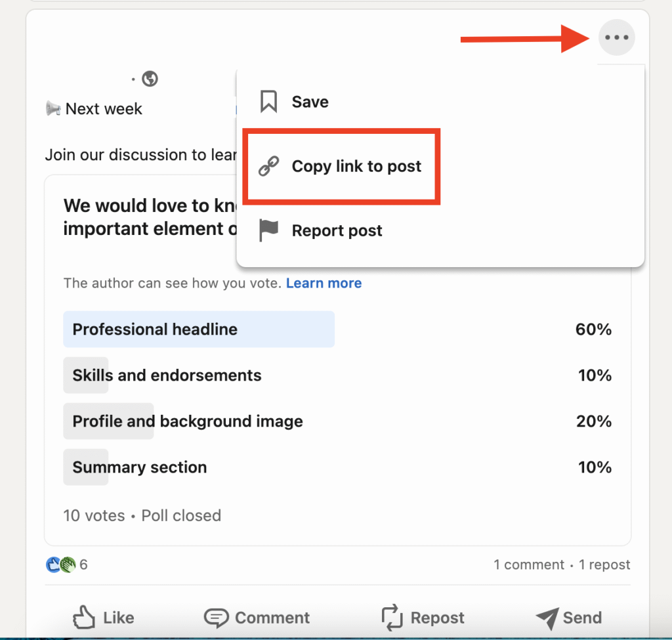Select the Skills and endorsements poll option
672x640 pixels.
pos(167,375)
